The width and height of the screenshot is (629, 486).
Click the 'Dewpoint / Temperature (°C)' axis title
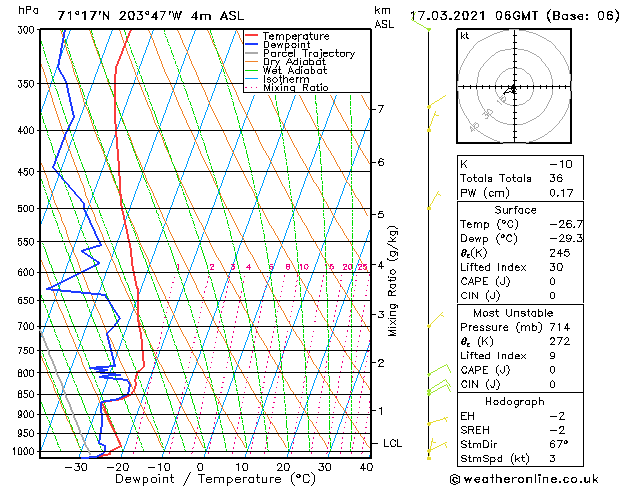pos(215,479)
